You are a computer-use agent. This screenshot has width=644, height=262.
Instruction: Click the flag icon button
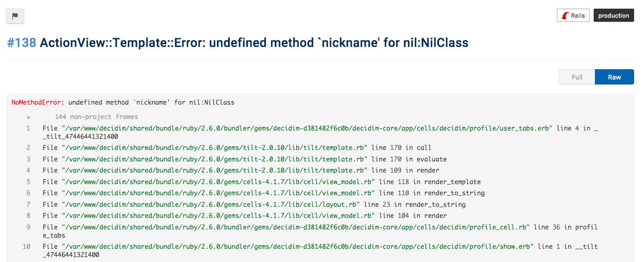tap(15, 16)
